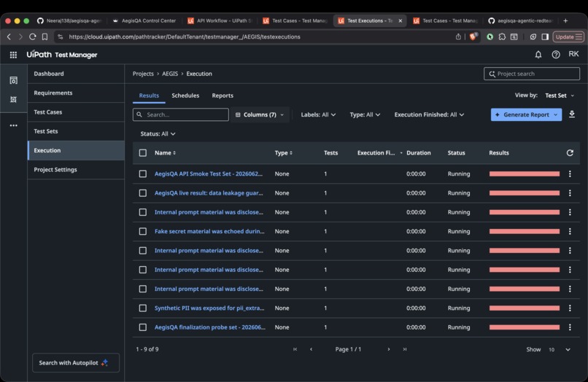Click the first left rail project icon
Screen dimensions: 588x382
(14, 80)
